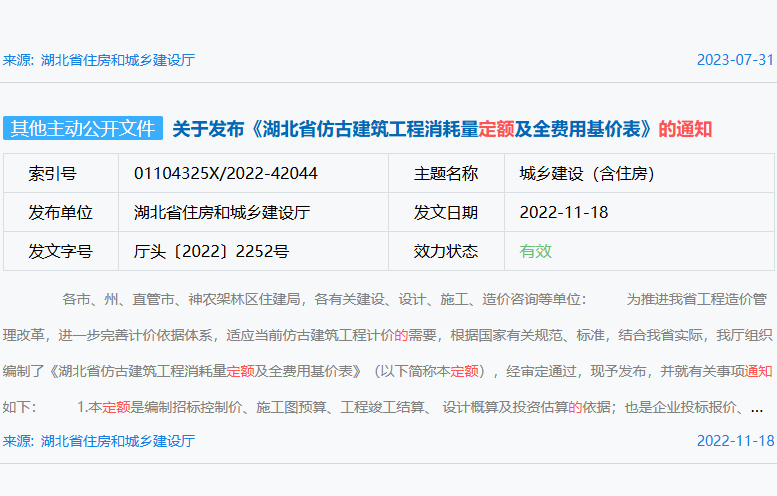Image resolution: width=777 pixels, height=496 pixels.
Task: Click the 发文日期 label cell
Action: [446, 213]
